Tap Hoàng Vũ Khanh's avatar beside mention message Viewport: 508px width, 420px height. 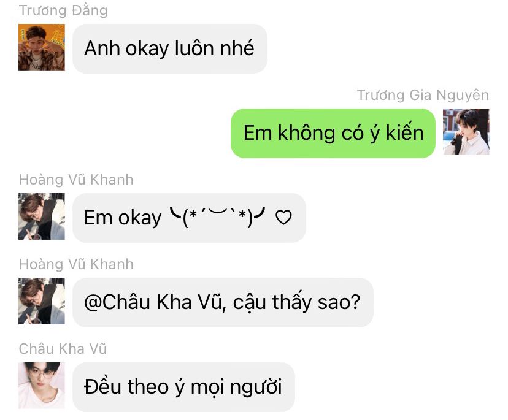42,301
